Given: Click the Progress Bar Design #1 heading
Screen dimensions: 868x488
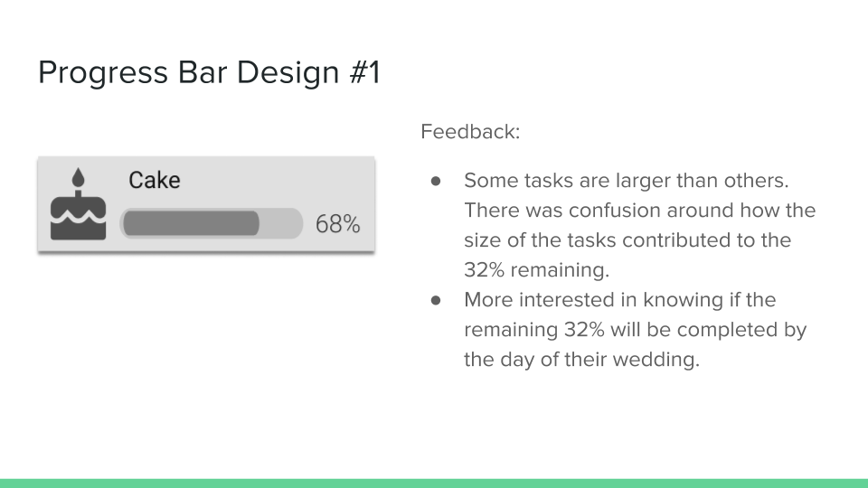Looking at the screenshot, I should coord(209,72).
